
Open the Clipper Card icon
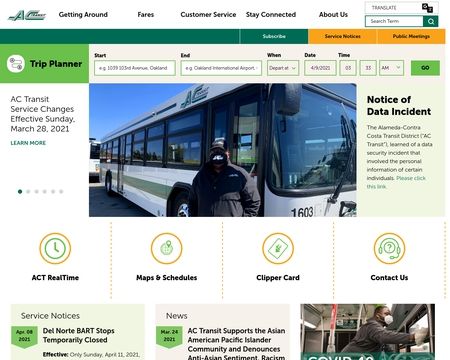(278, 248)
